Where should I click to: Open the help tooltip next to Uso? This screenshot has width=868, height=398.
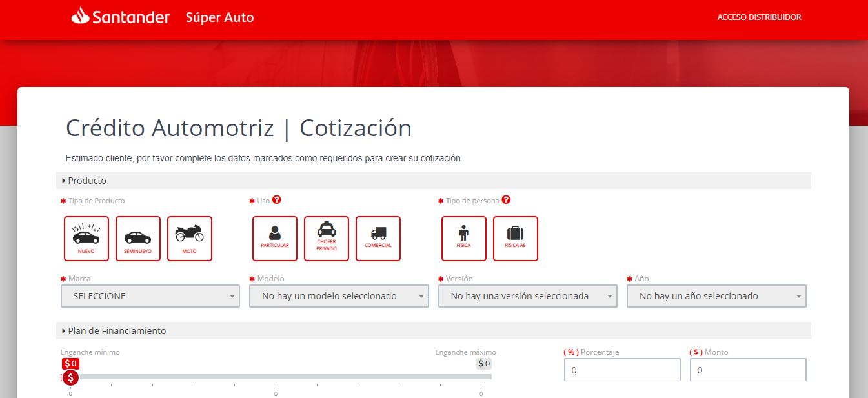point(276,200)
